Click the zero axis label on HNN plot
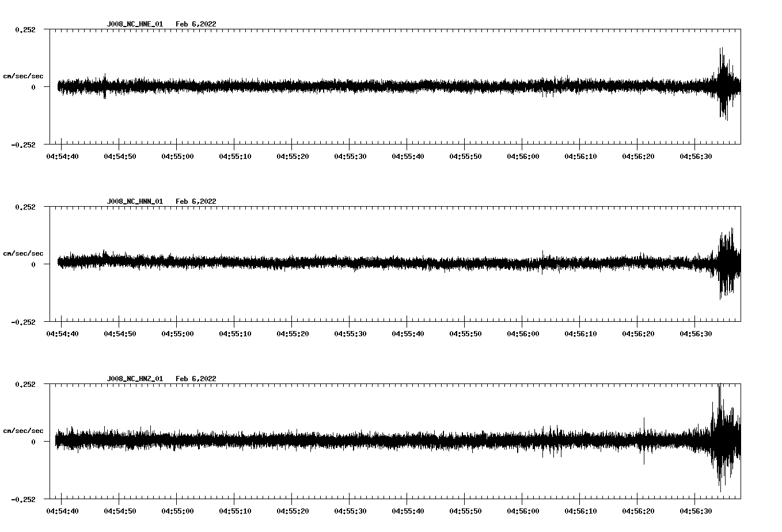Viewport: 782px width, 532px height. 33,264
